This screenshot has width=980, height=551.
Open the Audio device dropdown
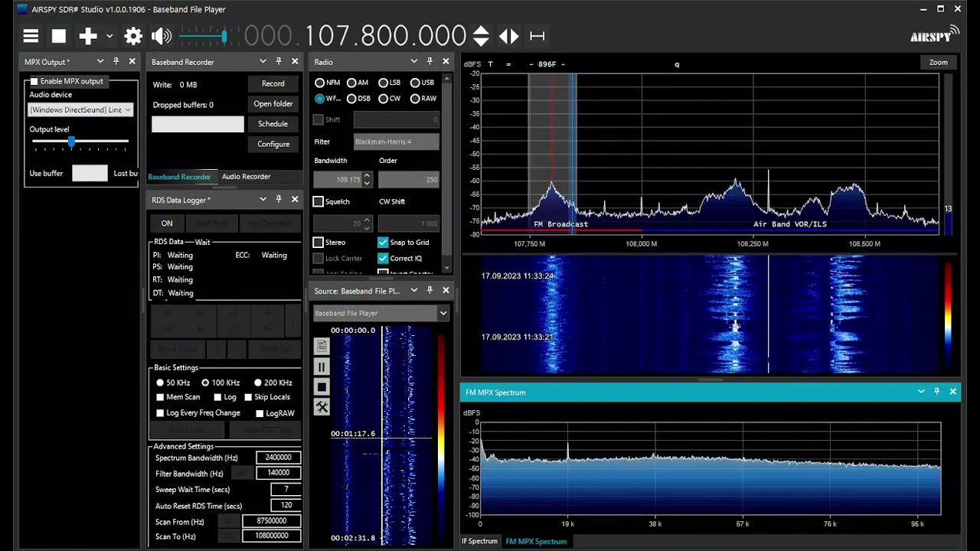click(81, 109)
